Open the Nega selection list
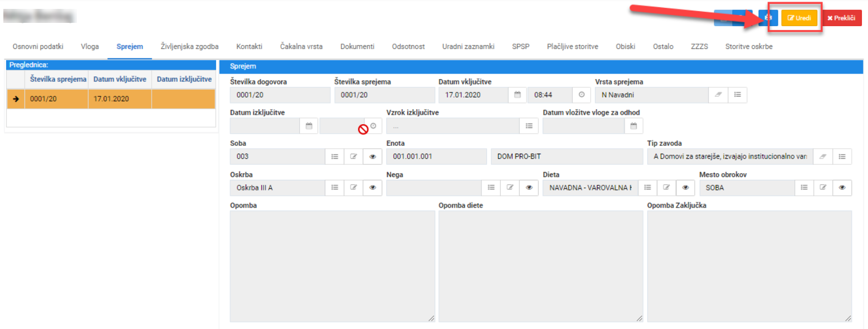The image size is (868, 329). 491,188
